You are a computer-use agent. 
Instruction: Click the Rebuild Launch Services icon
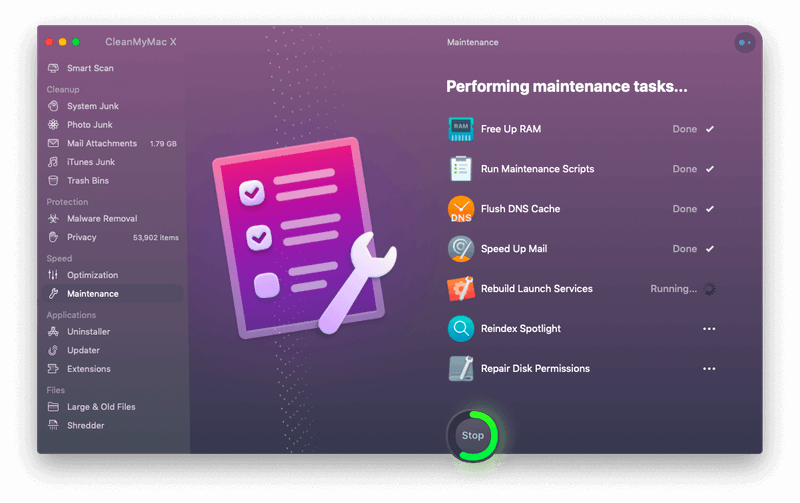(461, 289)
